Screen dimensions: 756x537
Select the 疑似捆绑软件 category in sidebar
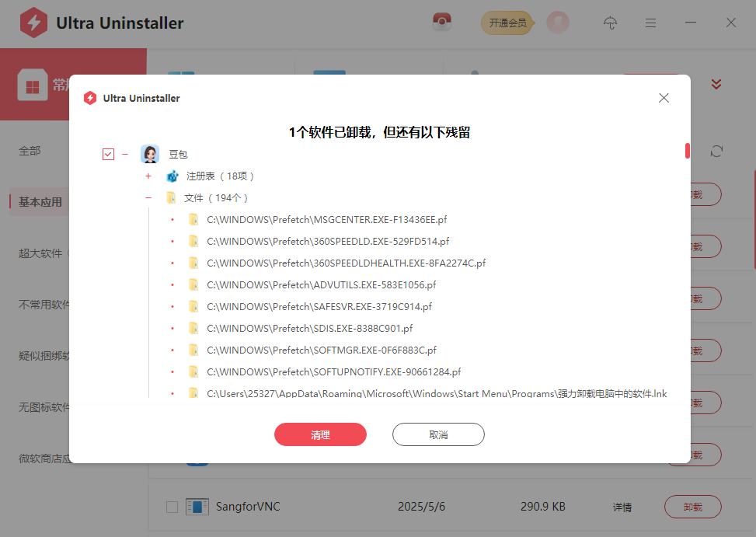44,356
